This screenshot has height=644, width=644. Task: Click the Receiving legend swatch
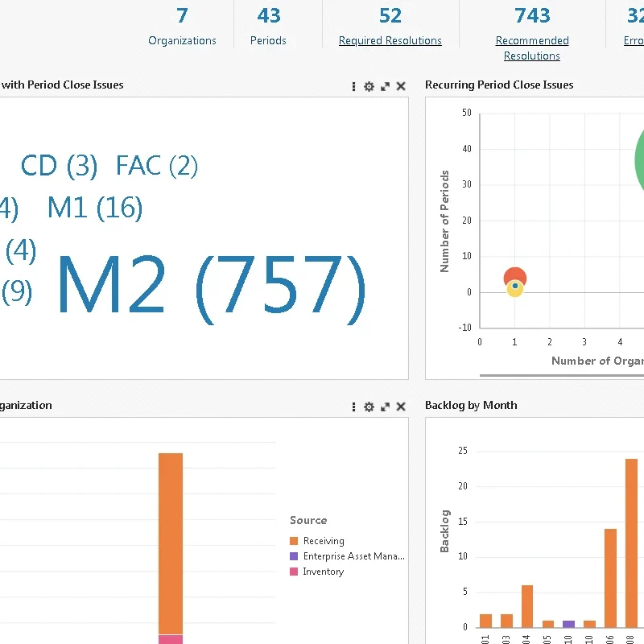pyautogui.click(x=294, y=540)
